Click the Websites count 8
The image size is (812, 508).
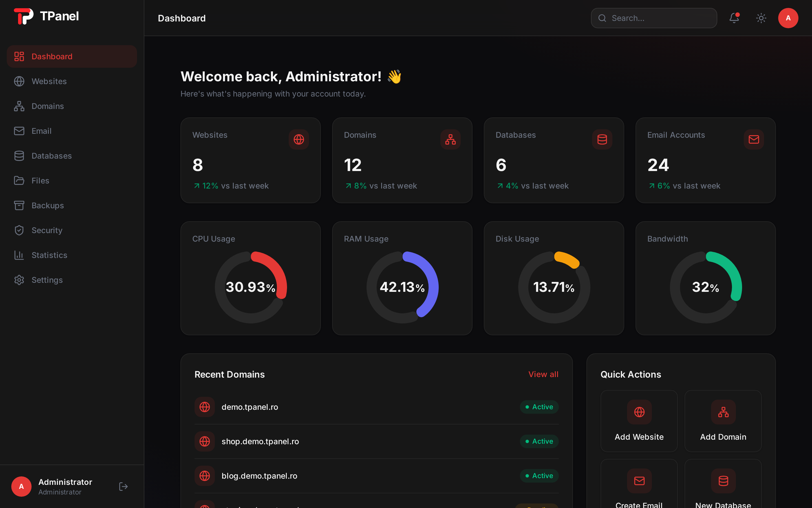pos(198,165)
